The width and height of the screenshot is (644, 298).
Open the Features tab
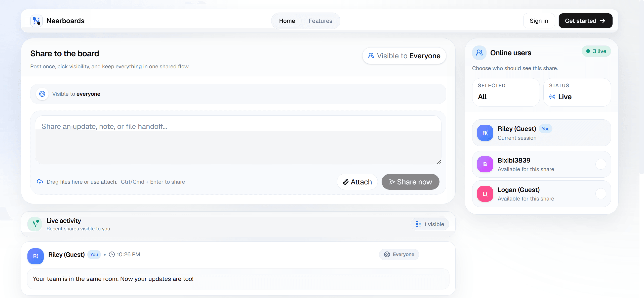click(x=320, y=21)
